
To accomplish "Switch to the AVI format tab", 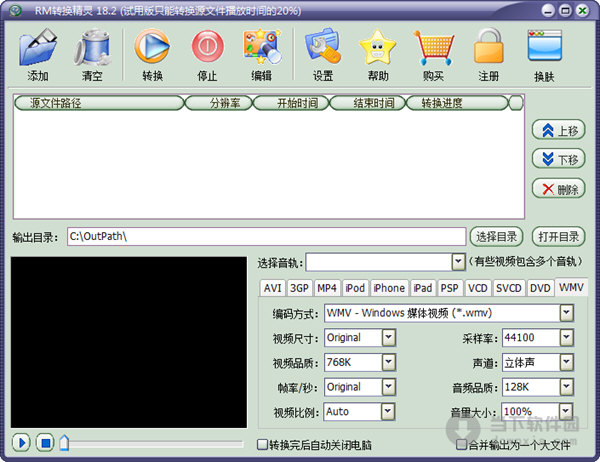I will click(272, 288).
